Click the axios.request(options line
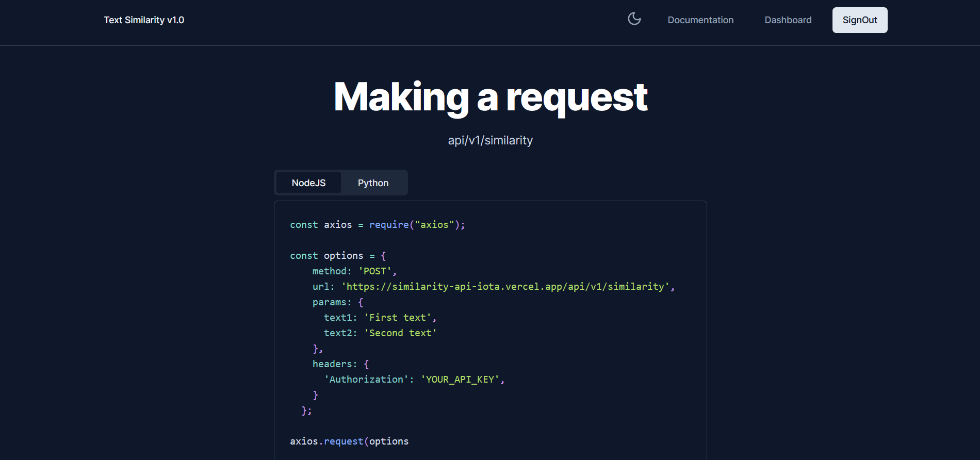The width and height of the screenshot is (980, 460). pos(349,441)
